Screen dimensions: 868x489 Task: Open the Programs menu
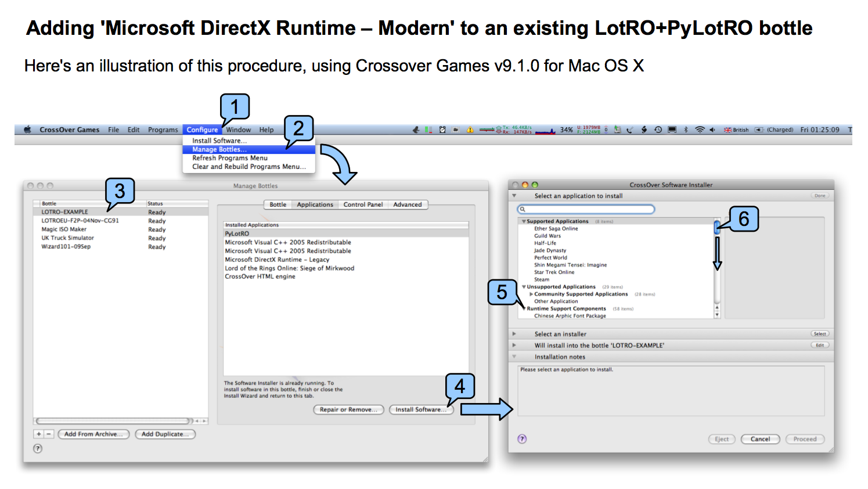[163, 130]
